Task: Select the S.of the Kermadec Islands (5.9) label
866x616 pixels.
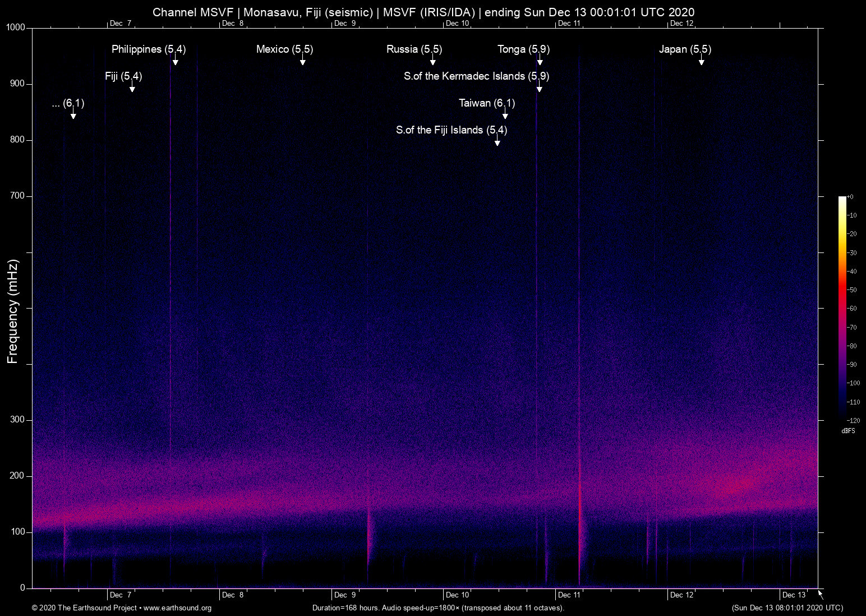Action: click(x=476, y=76)
